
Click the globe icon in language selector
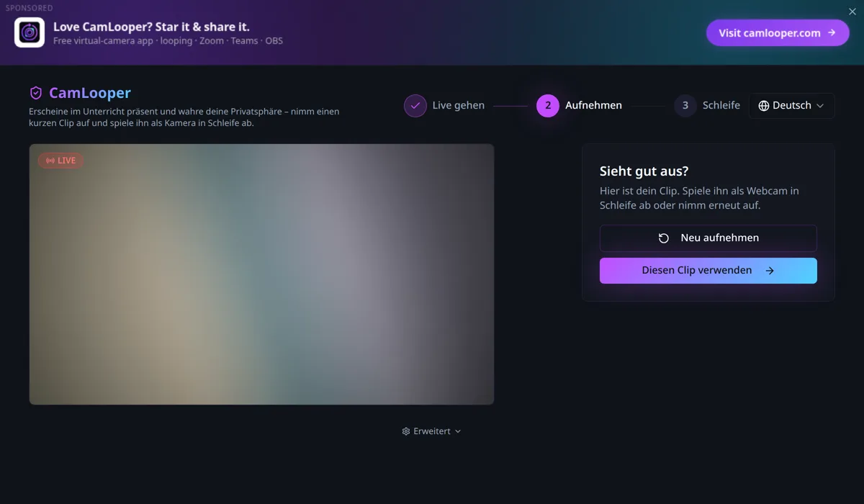pyautogui.click(x=764, y=106)
